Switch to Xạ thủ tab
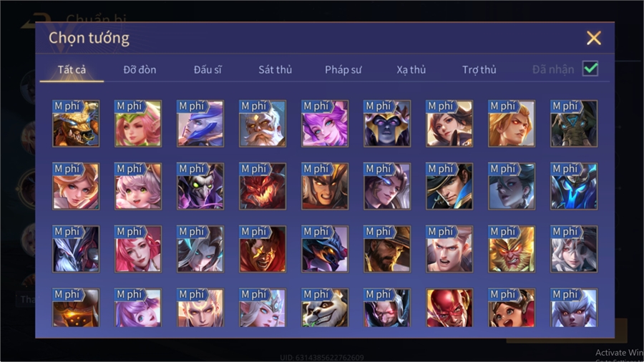The width and height of the screenshot is (644, 362). (x=411, y=70)
